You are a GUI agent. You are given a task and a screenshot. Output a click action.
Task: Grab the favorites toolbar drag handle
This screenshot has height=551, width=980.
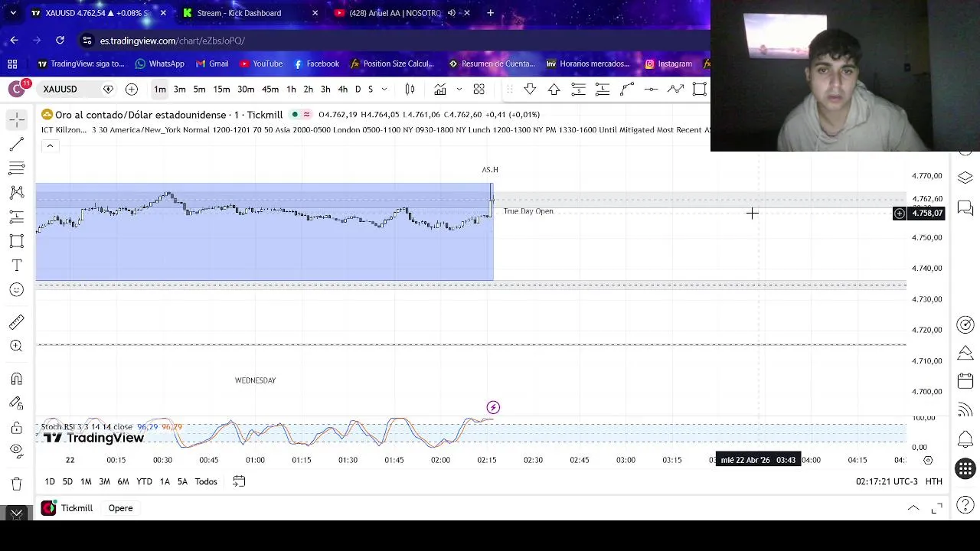click(x=509, y=90)
